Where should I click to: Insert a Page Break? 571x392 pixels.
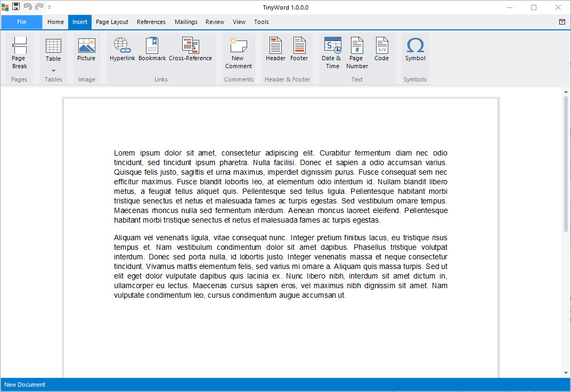click(x=19, y=53)
